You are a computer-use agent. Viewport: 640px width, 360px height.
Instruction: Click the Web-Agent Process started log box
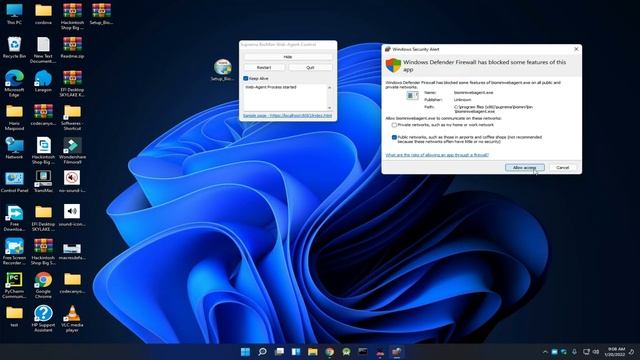[x=285, y=97]
